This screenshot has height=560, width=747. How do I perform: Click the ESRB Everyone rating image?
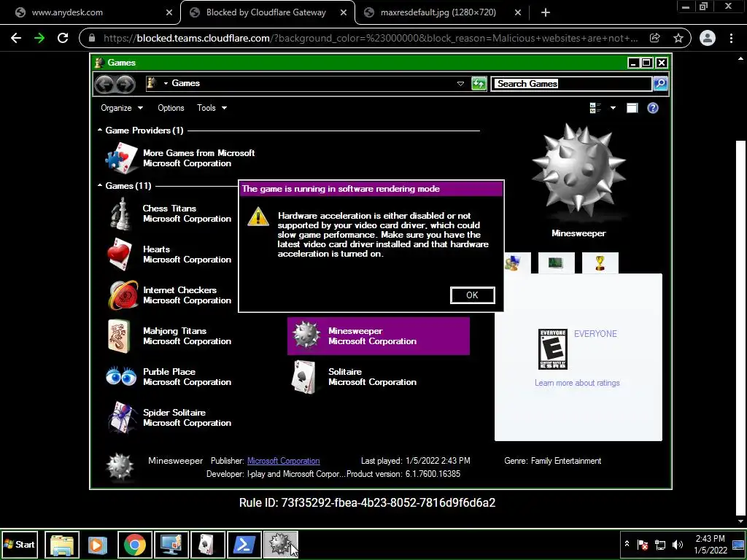[x=553, y=349]
